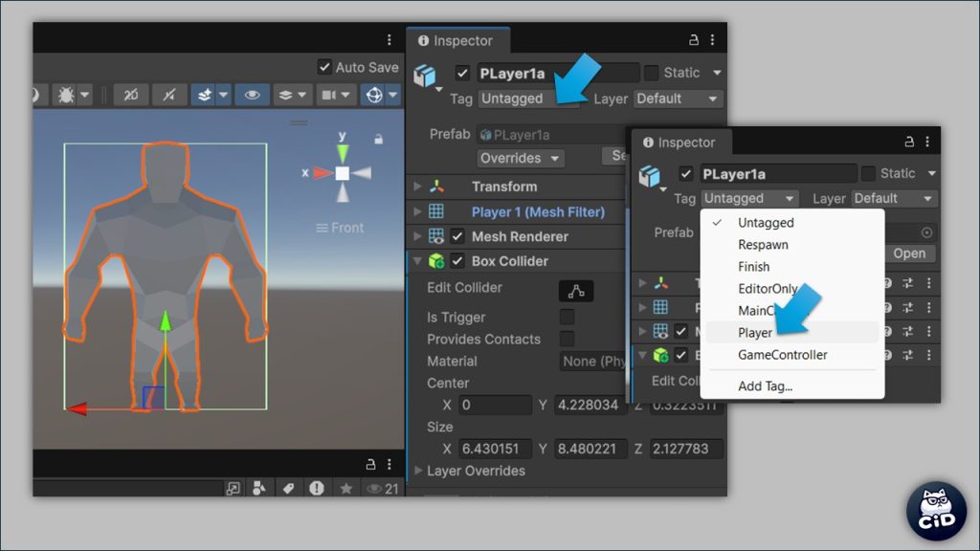980x551 pixels.
Task: Enable the Is Trigger checkbox
Action: coord(568,317)
